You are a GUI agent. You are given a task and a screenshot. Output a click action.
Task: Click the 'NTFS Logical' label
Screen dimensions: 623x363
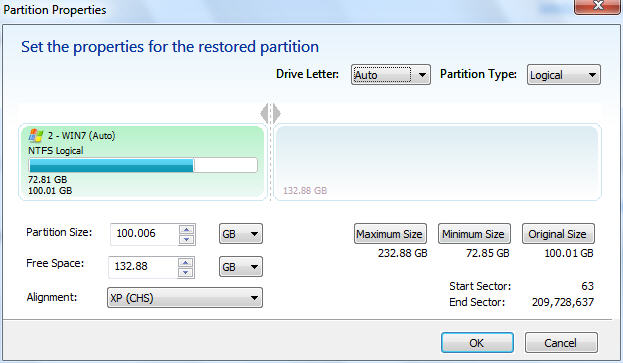(56, 151)
